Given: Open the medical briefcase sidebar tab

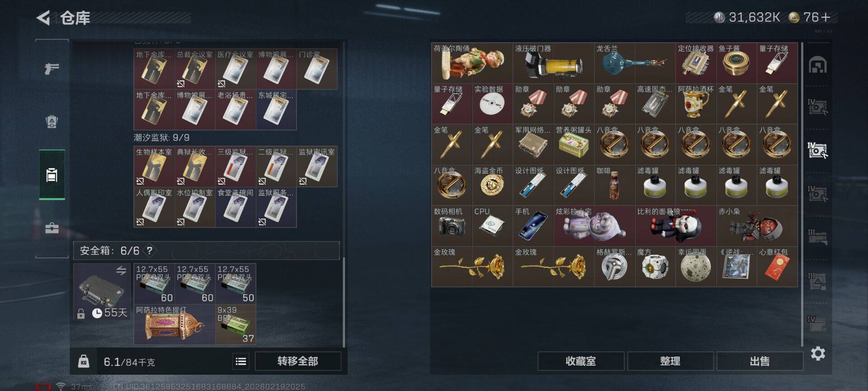Looking at the screenshot, I should pyautogui.click(x=52, y=228).
